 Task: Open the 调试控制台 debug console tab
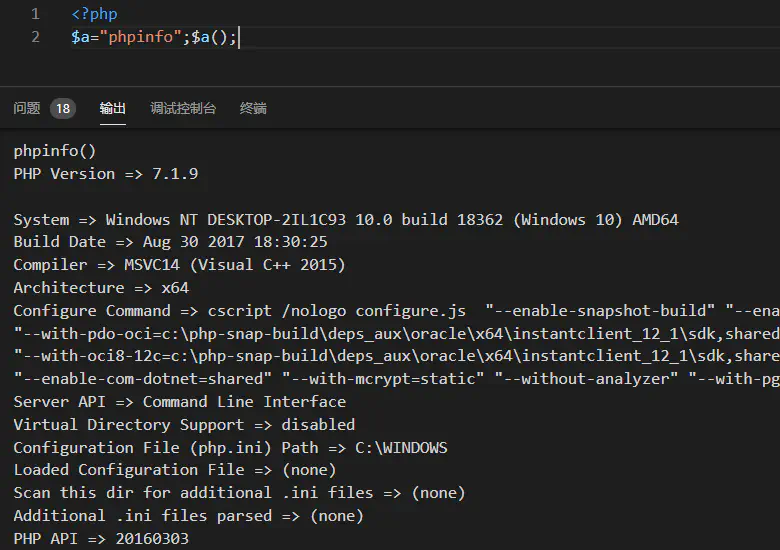pos(183,108)
